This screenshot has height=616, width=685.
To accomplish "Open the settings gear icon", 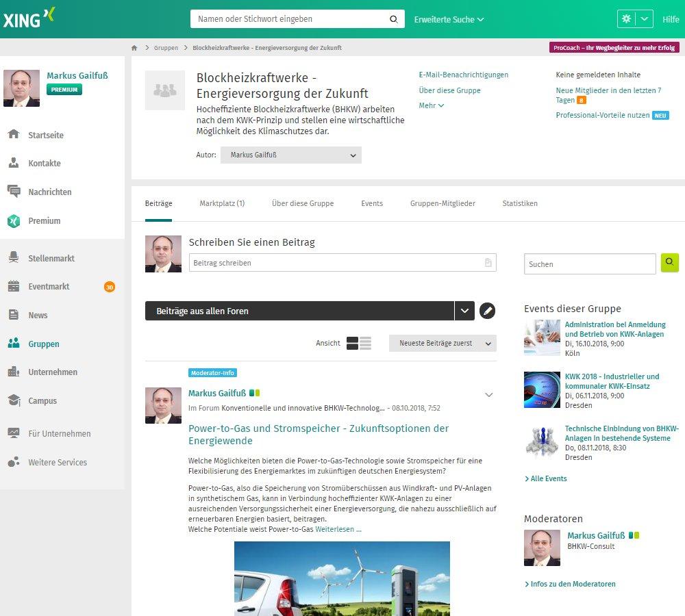I will (626, 18).
